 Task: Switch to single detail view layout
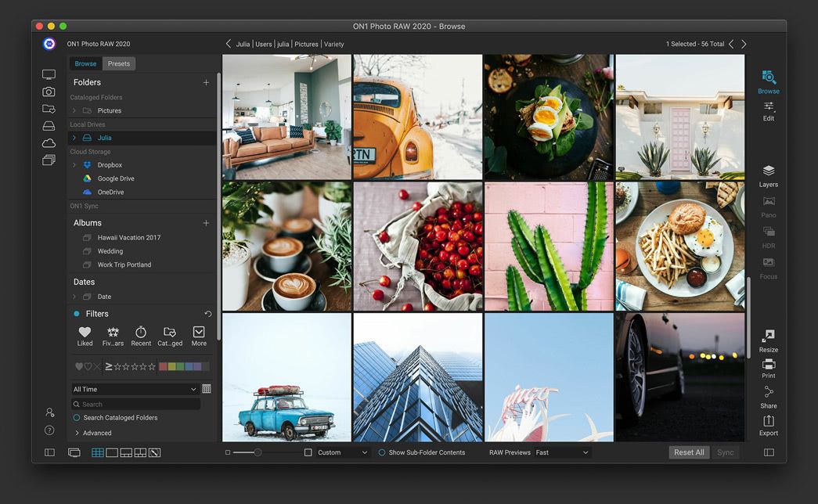[112, 452]
